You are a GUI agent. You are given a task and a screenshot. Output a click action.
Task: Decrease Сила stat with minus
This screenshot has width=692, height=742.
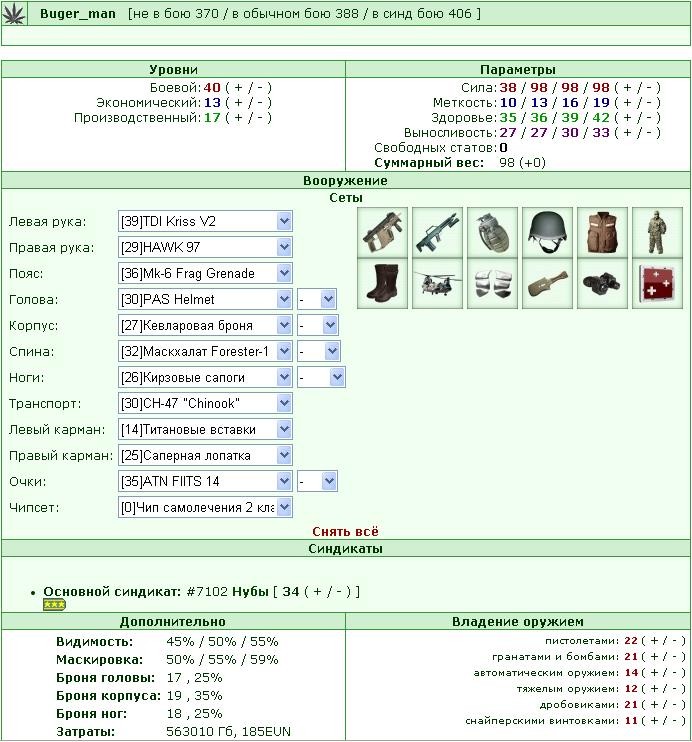point(649,88)
